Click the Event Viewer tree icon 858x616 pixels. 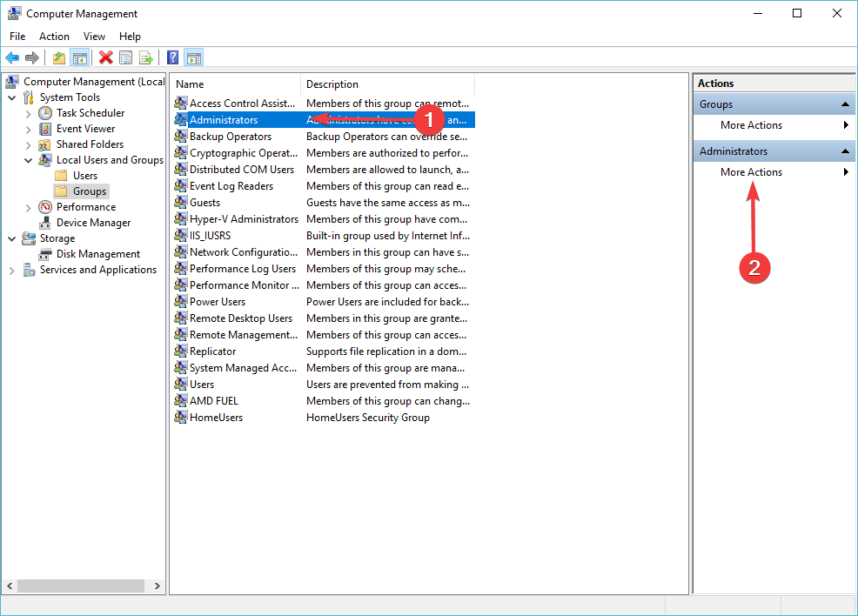pos(45,129)
